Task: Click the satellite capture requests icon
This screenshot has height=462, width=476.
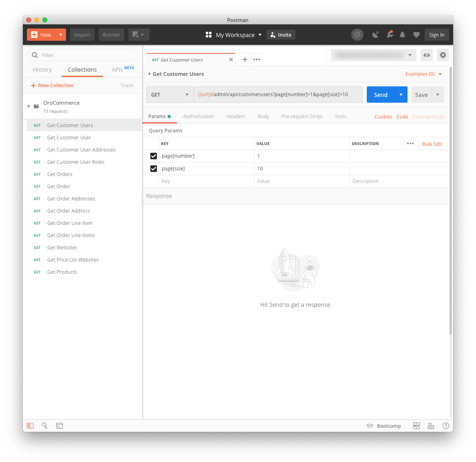Action: pyautogui.click(x=375, y=35)
